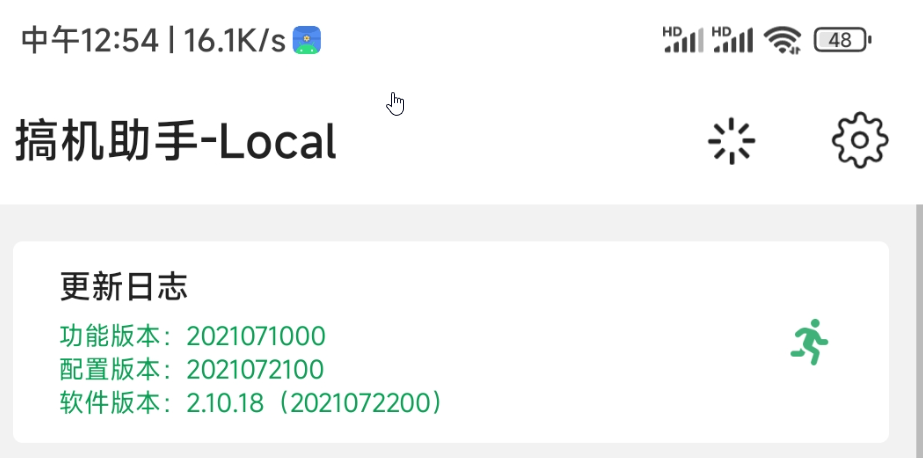Click the vertical scrollbar at right edge
The image size is (923, 458).
coord(918,330)
